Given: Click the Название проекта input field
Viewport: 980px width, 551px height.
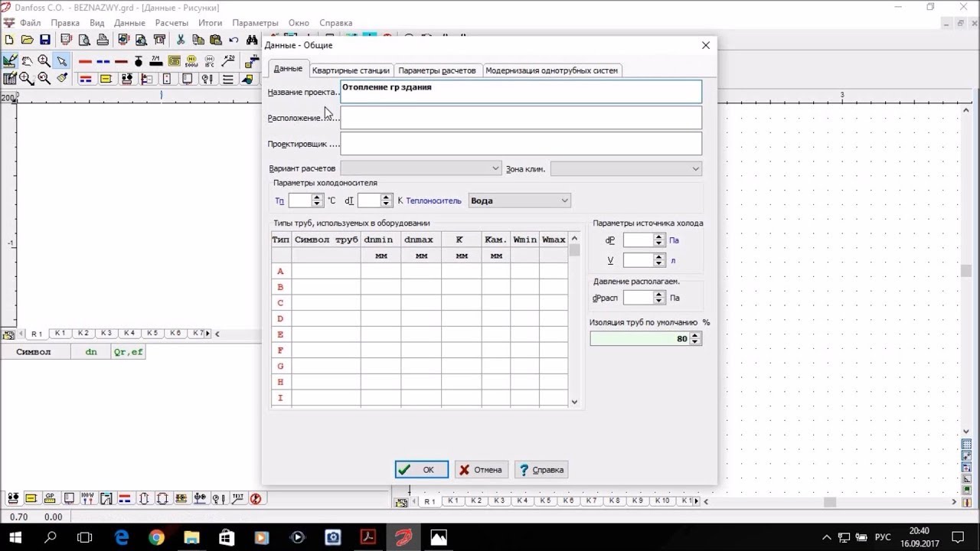Looking at the screenshot, I should [521, 92].
